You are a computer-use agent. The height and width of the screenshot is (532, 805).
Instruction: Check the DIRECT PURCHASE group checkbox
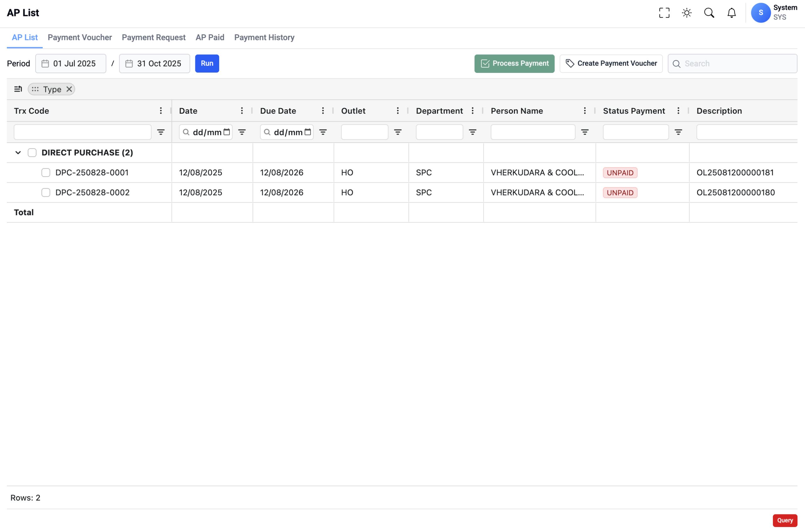32,153
